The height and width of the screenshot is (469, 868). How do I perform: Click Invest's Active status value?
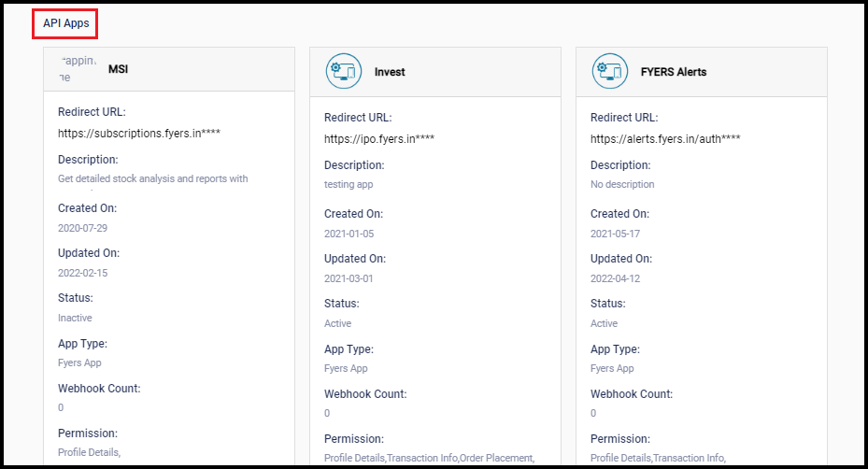point(337,323)
